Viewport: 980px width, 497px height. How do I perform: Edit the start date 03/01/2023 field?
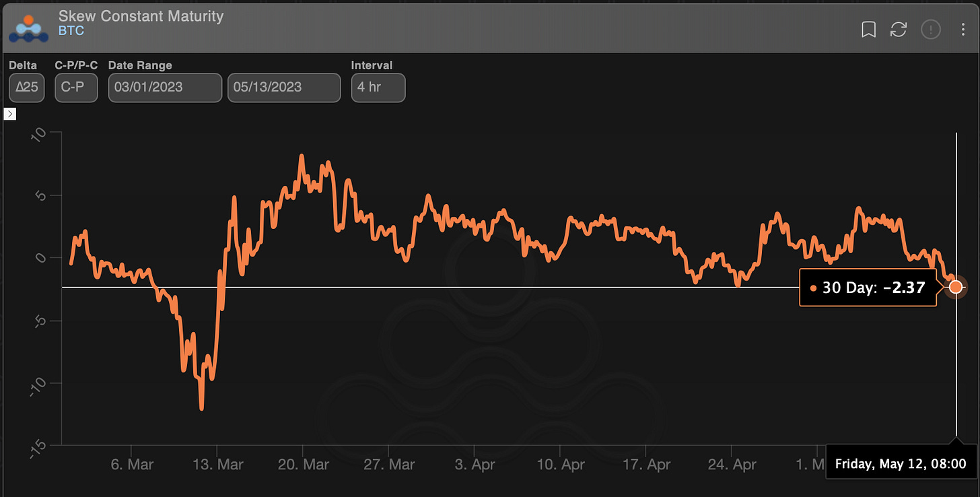(x=165, y=88)
